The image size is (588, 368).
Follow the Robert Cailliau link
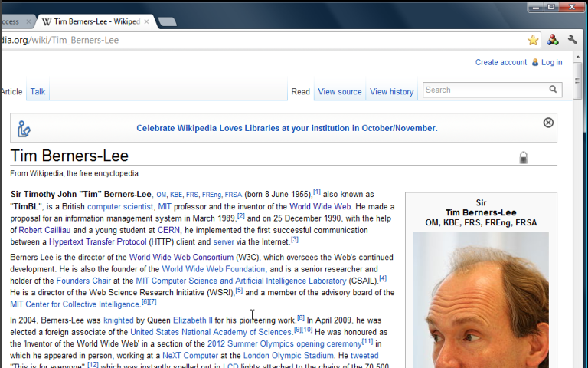click(44, 230)
